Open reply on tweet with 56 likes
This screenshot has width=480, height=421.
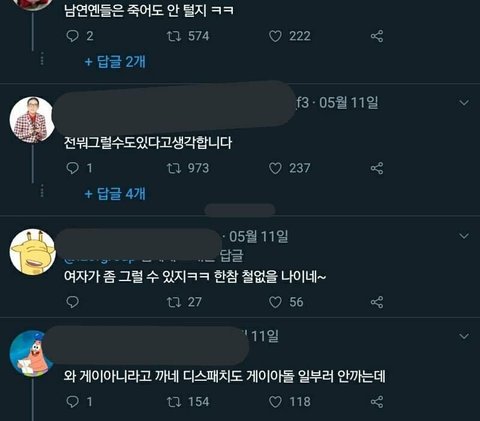(x=72, y=302)
